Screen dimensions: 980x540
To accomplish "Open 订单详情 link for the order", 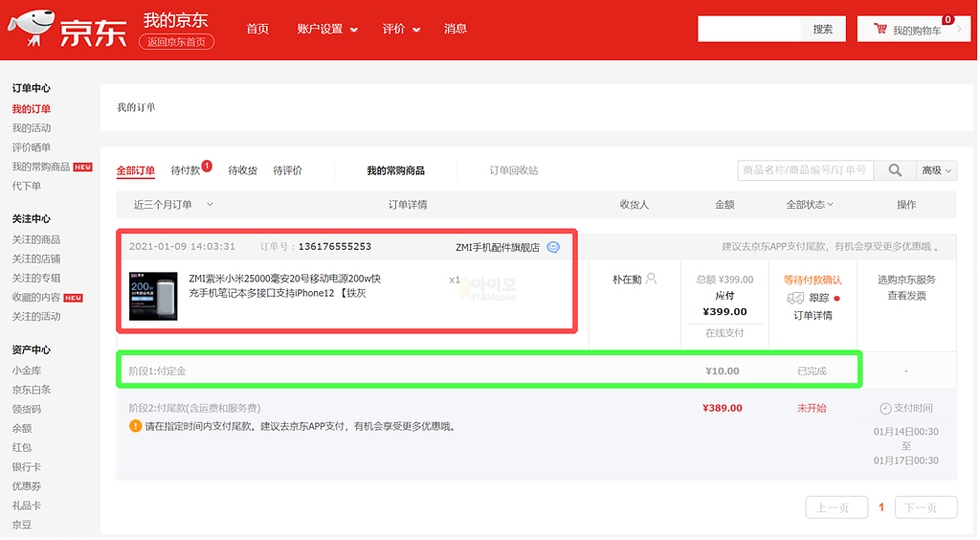I will pyautogui.click(x=813, y=316).
